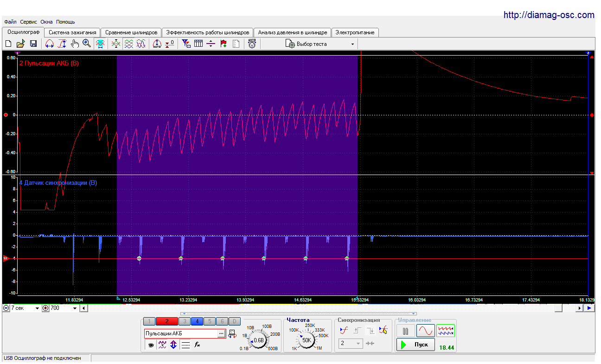Image resolution: width=601 pixels, height=364 pixels.
Task: Adjust the 0.6В voltage range knob
Action: pos(258,340)
